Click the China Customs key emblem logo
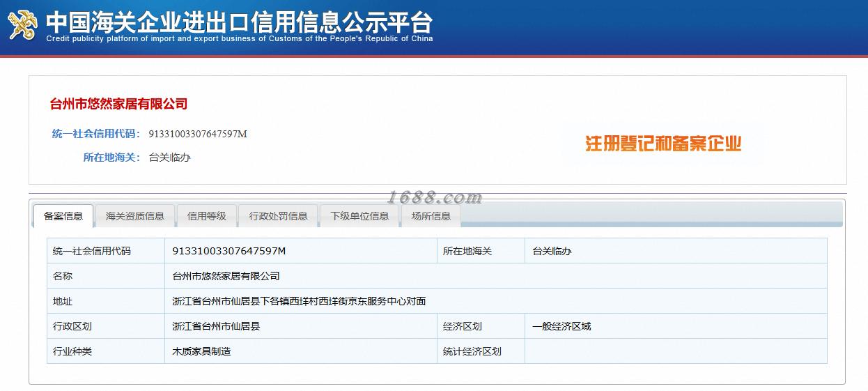 coord(23,25)
